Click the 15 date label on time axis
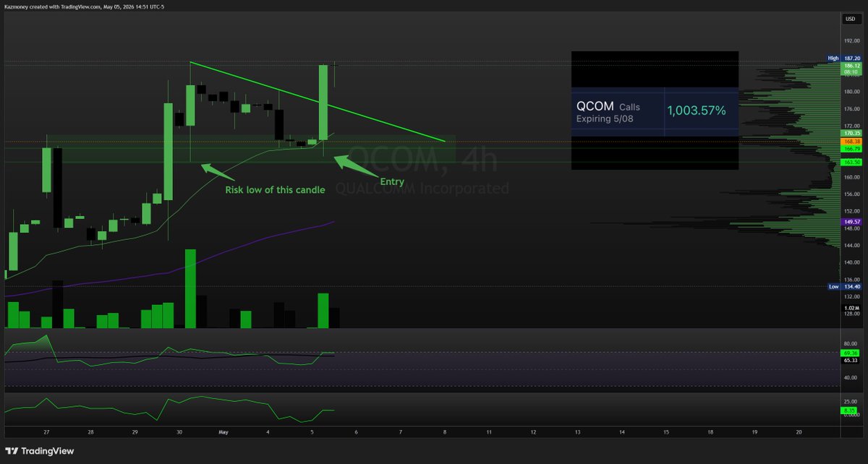868x464 pixels. [665, 431]
